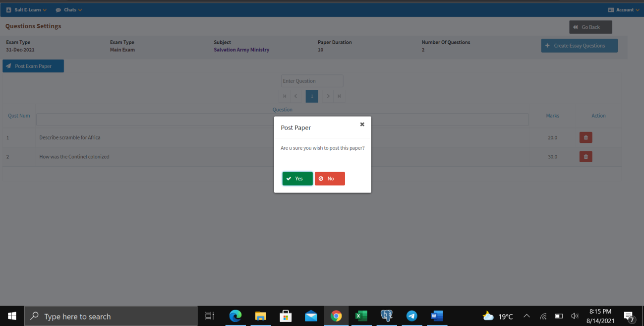Click the Go Back button
The image size is (644, 326).
coord(590,27)
